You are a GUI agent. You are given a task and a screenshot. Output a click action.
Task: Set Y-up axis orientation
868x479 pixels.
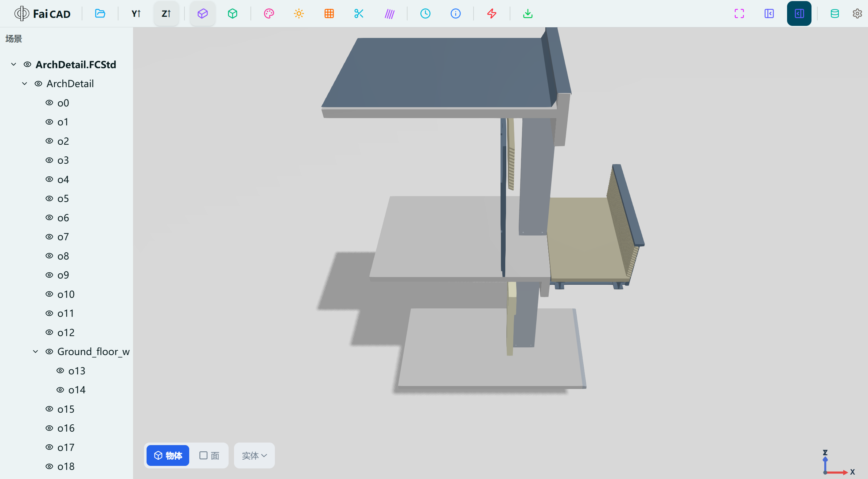pyautogui.click(x=136, y=14)
